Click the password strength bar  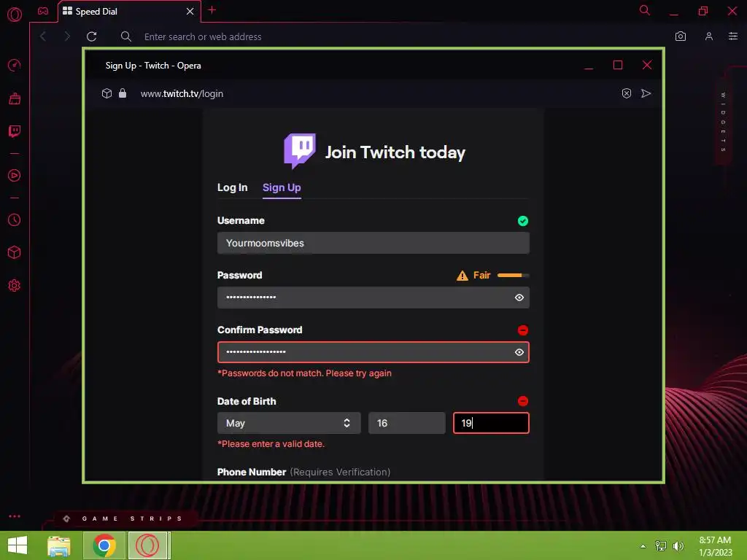pos(513,275)
